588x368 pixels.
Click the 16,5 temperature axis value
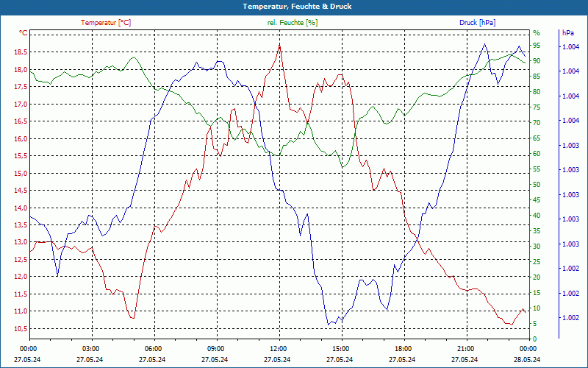(x=21, y=121)
